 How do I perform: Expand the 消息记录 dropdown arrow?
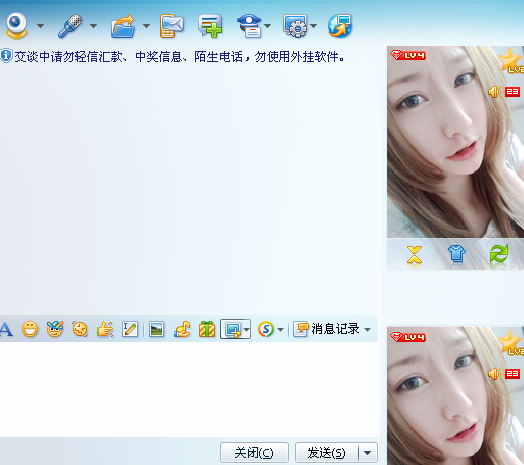tap(368, 330)
